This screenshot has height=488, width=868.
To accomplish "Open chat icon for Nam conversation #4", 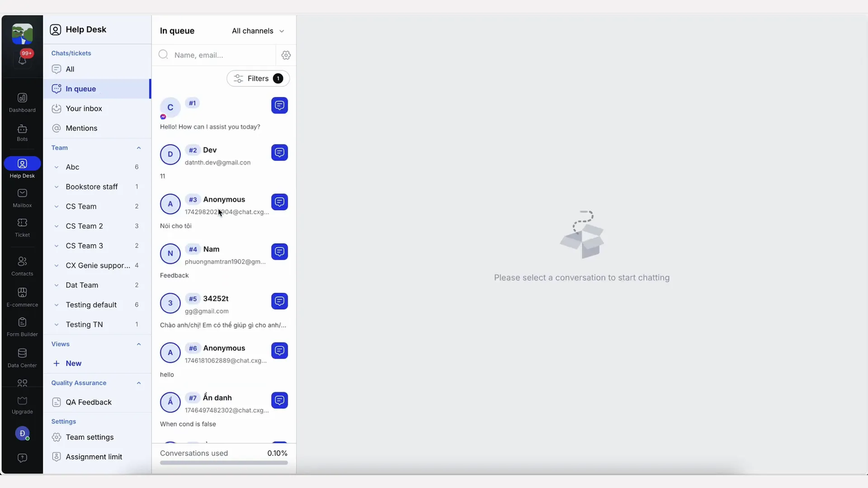I will [x=279, y=252].
